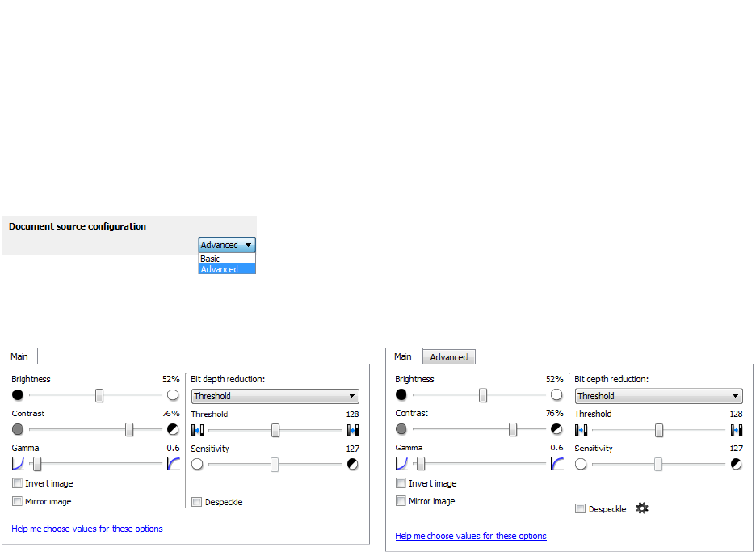Click the Gamma slider handle in left panel
This screenshot has width=756, height=552.
(x=37, y=464)
